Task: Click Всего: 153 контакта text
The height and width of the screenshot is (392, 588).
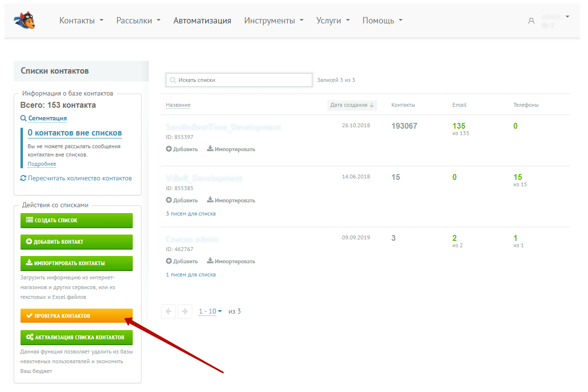Action: [58, 105]
